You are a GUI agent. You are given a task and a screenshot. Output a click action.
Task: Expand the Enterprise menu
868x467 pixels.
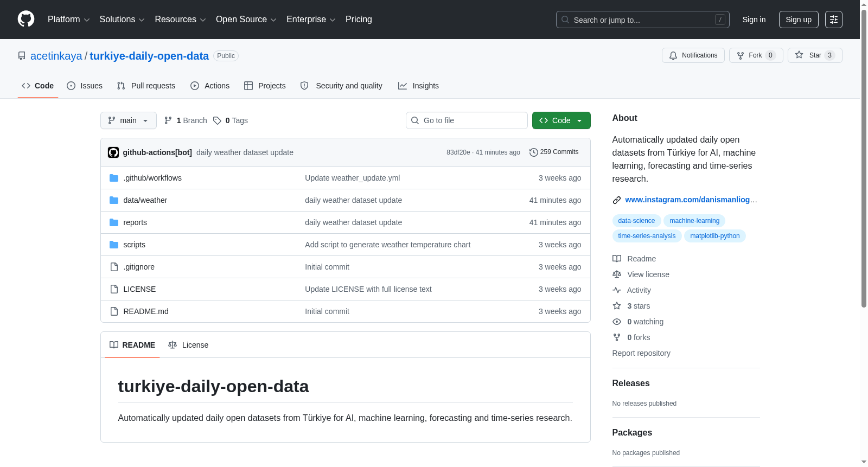[311, 20]
